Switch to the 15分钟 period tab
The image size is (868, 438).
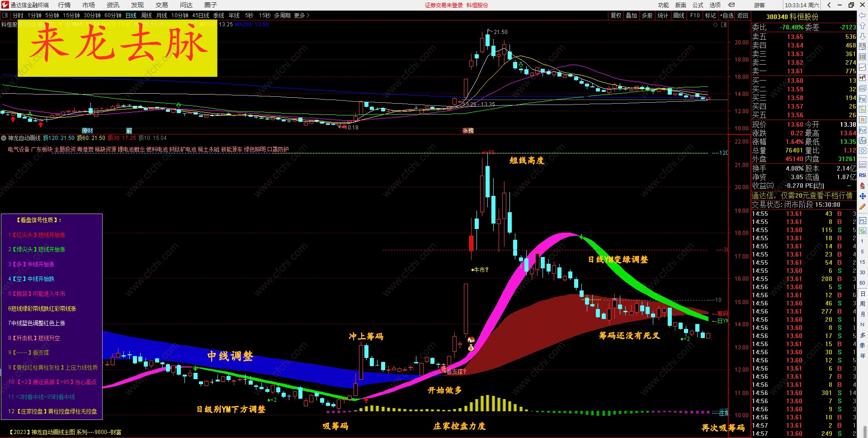pyautogui.click(x=71, y=15)
